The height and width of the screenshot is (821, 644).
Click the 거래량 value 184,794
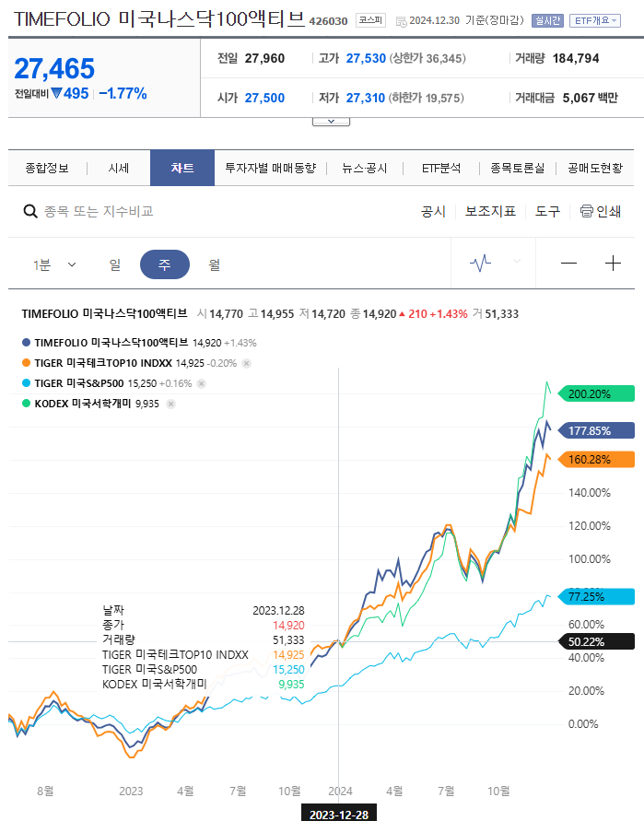pos(576,58)
